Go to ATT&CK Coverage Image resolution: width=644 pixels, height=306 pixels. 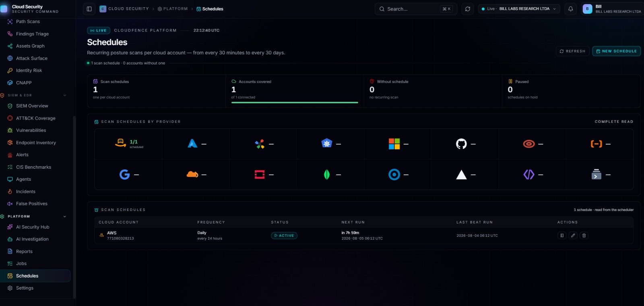tap(35, 118)
